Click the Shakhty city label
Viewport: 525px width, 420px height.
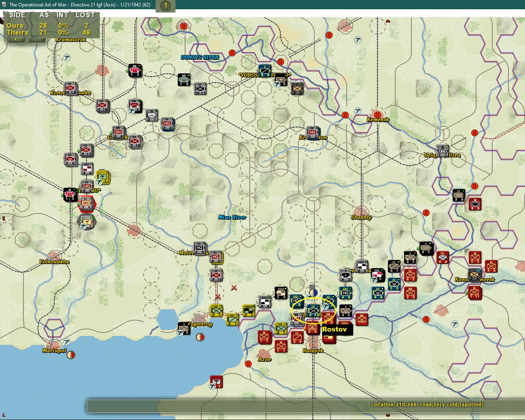click(x=361, y=217)
